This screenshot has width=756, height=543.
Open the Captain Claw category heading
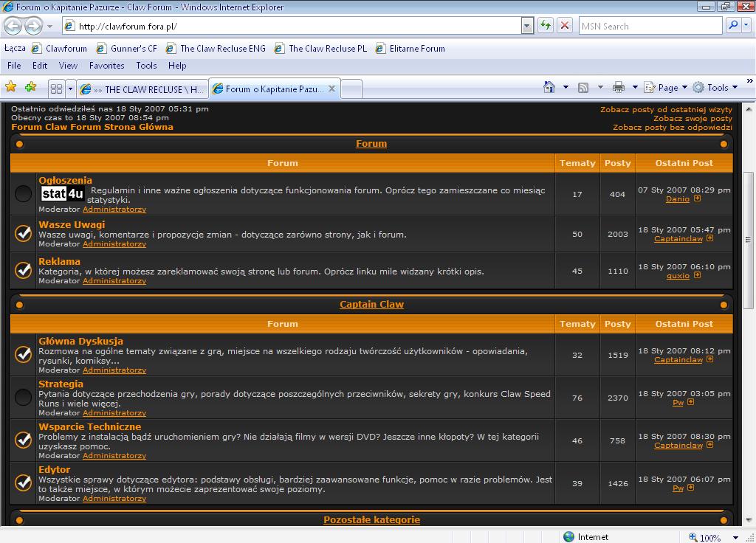coord(371,305)
